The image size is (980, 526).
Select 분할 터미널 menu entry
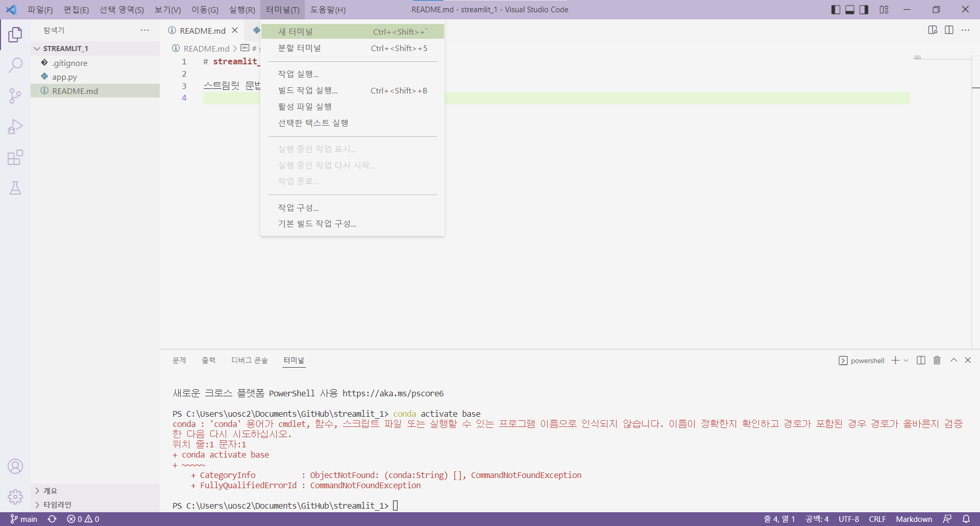(352, 48)
